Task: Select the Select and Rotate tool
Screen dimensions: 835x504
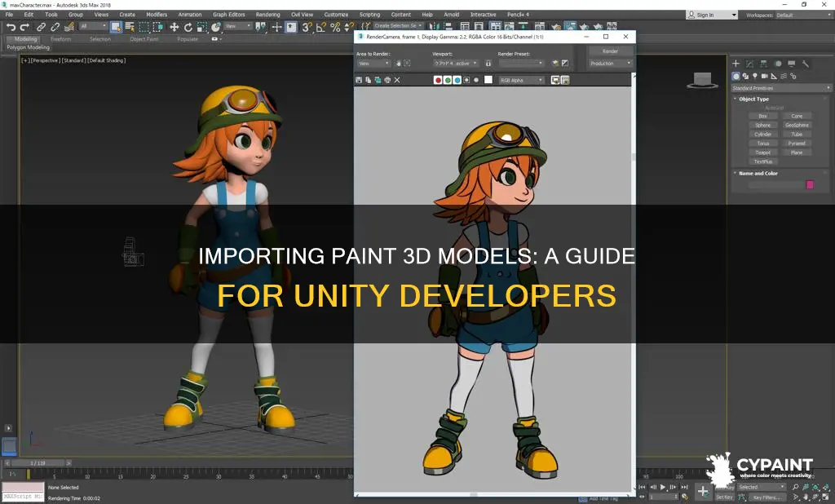Action: click(188, 27)
